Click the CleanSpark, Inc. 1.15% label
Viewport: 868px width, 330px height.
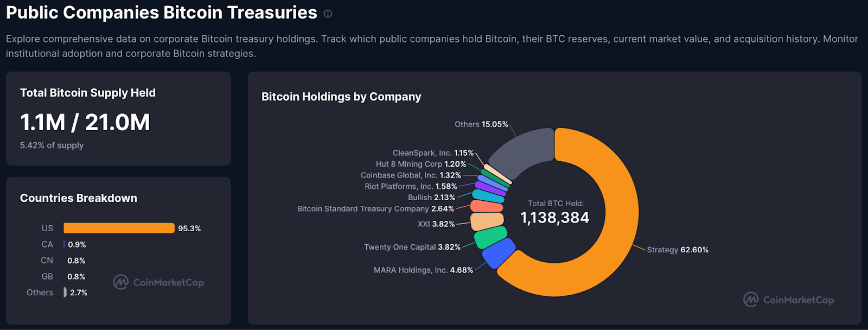click(x=433, y=153)
